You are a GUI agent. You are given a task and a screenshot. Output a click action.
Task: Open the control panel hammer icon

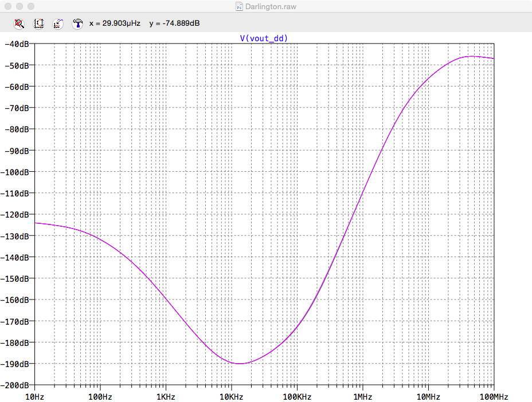pyautogui.click(x=78, y=23)
